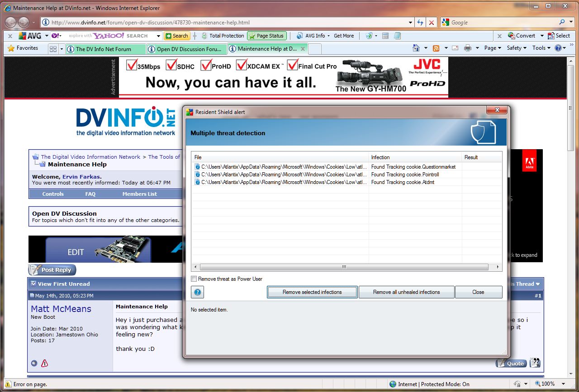The image size is (579, 392).
Task: Toggle the View First Unread checkbox icon
Action: pyautogui.click(x=33, y=284)
